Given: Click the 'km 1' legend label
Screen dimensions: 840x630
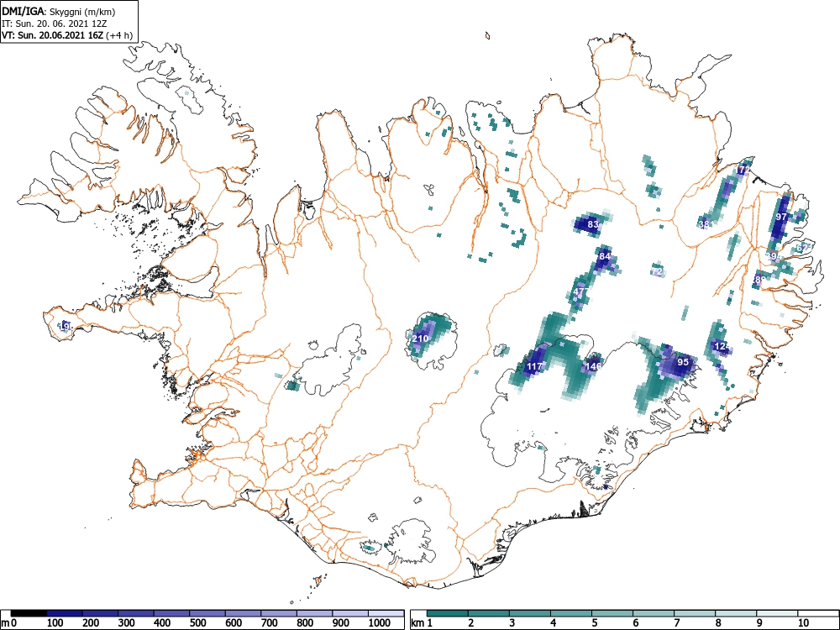Looking at the screenshot, I should coord(423,623).
